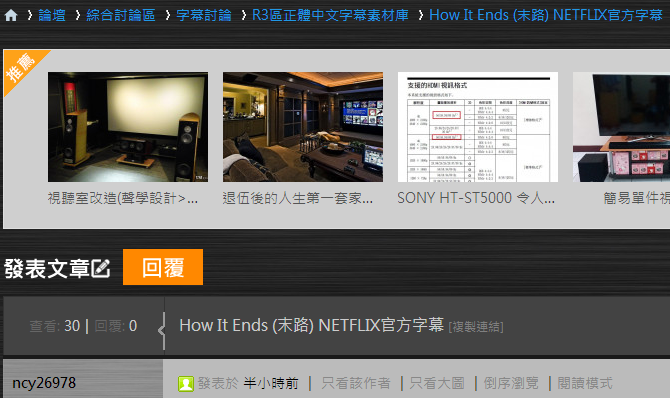Open the TV cabinet thumbnail
This screenshot has width=670, height=398.
click(621, 127)
